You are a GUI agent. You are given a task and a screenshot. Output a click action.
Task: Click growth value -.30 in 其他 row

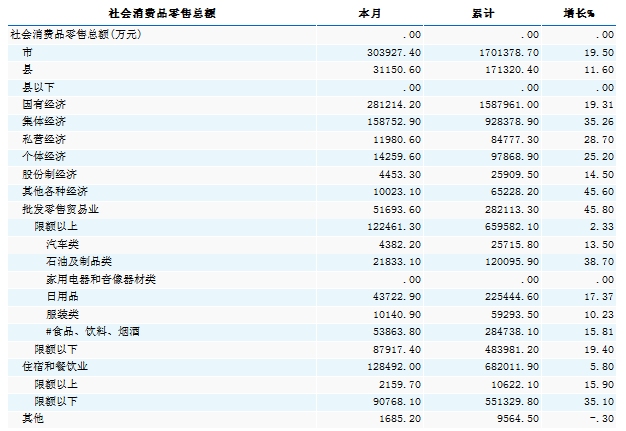pyautogui.click(x=602, y=419)
